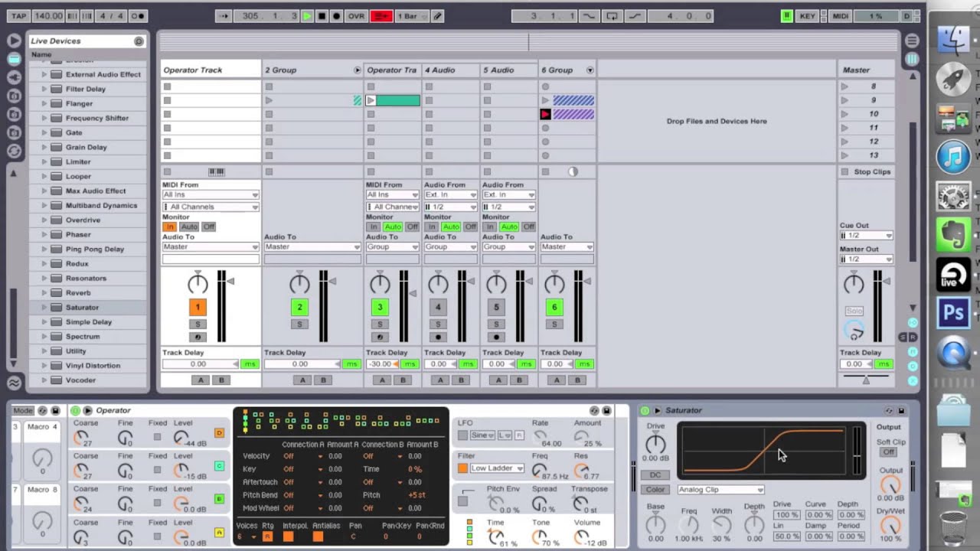The image size is (980, 551).
Task: Enable KEY map mode
Action: [x=808, y=16]
